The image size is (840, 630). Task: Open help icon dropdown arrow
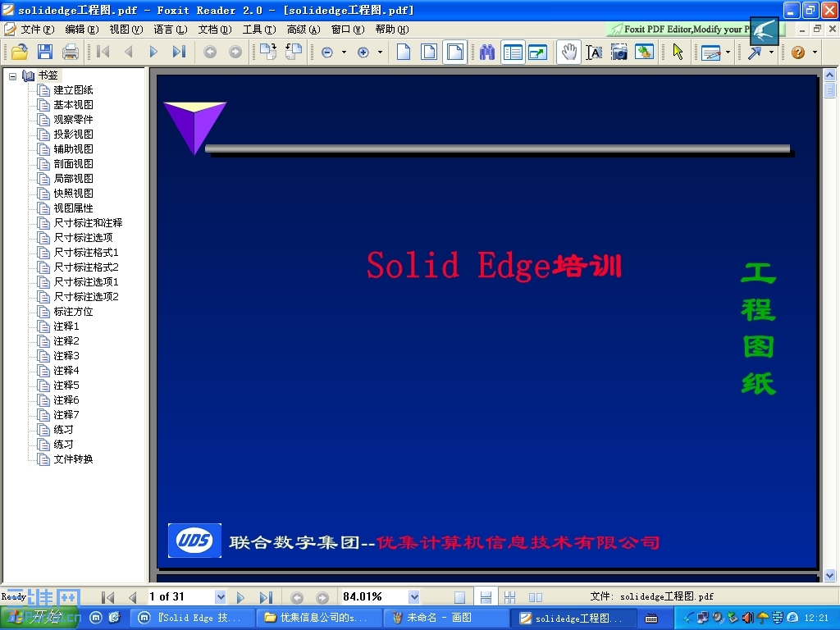(x=815, y=52)
